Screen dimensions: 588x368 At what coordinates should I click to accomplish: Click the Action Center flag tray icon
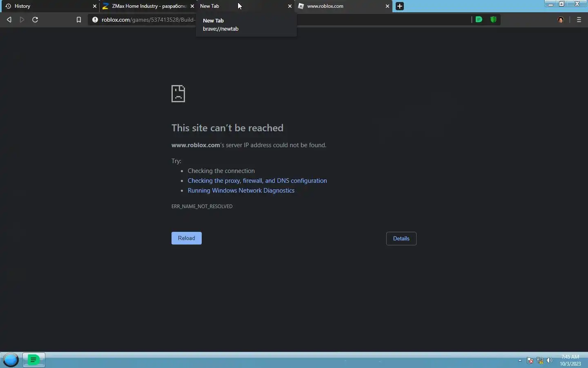[x=530, y=361]
